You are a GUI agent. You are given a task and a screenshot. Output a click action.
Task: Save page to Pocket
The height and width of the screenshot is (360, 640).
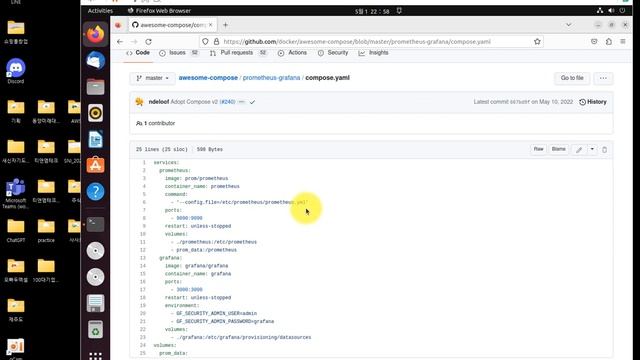tap(594, 42)
